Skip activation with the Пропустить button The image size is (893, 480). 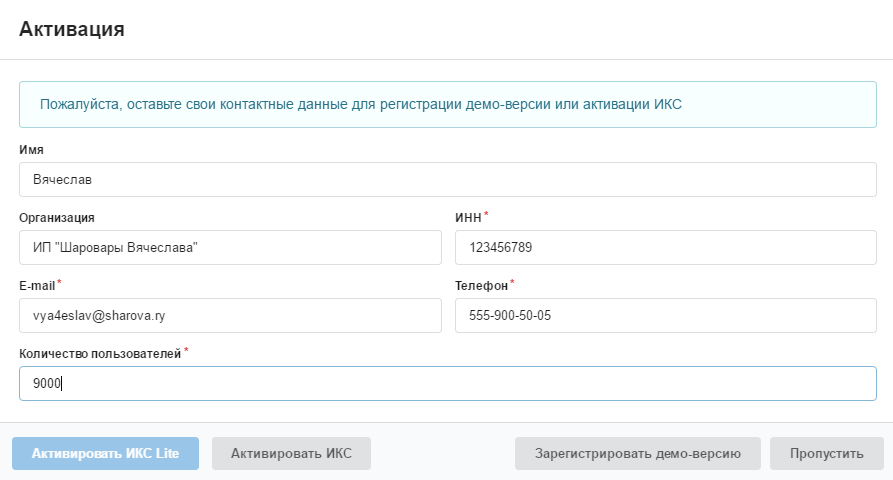[826, 453]
